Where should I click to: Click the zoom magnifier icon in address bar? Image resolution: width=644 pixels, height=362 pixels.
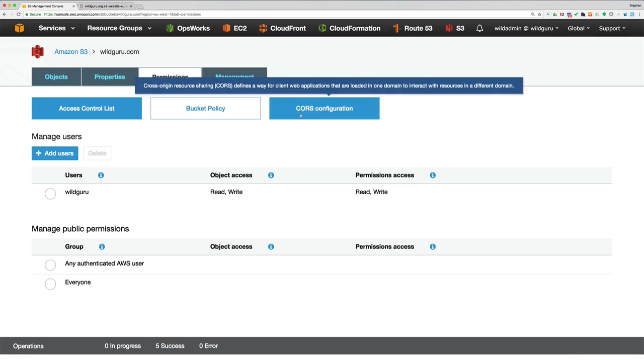tap(533, 14)
